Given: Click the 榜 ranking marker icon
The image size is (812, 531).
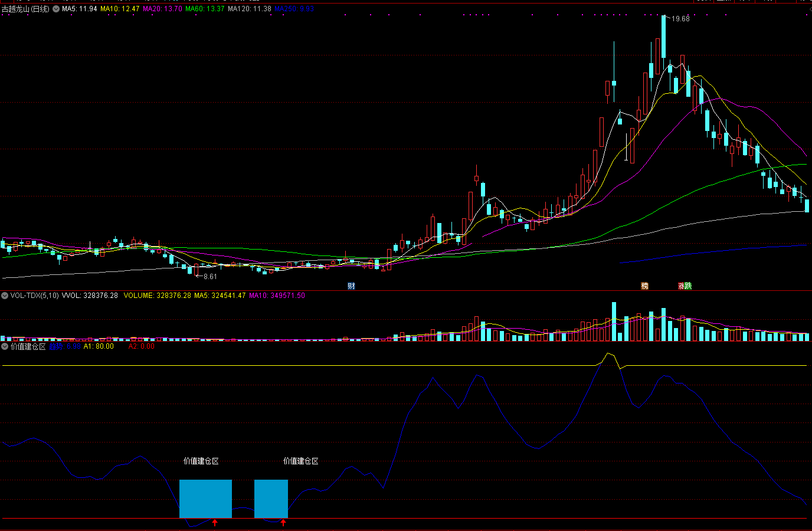Looking at the screenshot, I should tap(644, 286).
